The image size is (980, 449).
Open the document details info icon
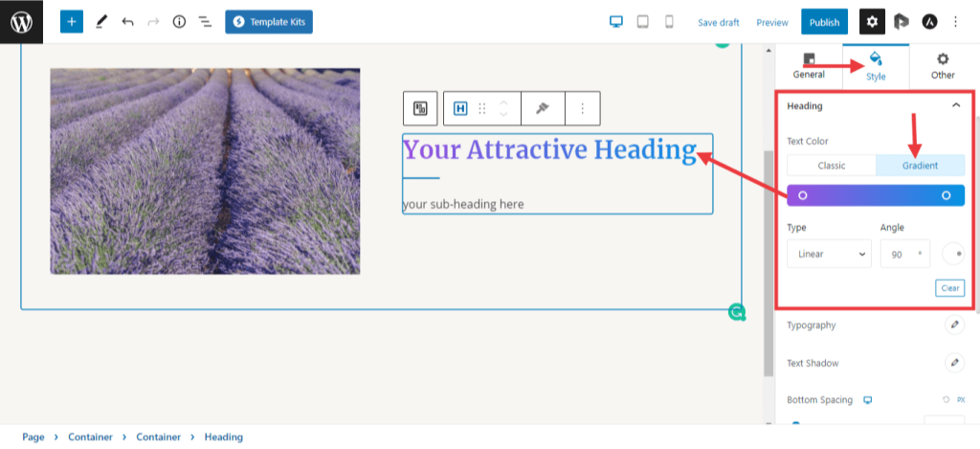[x=179, y=21]
